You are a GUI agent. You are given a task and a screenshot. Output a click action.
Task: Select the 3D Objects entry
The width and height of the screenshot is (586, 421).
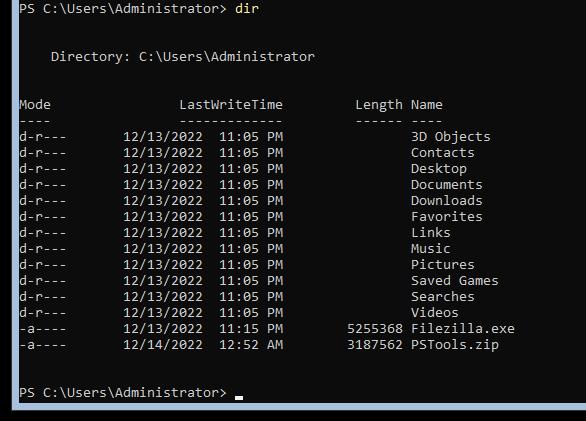click(451, 137)
